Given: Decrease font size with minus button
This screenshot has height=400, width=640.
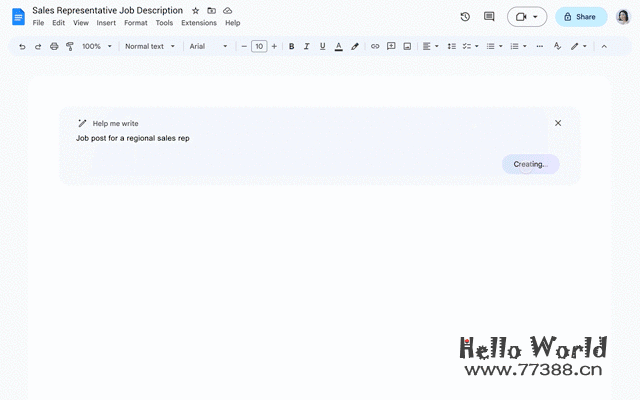Looking at the screenshot, I should click(244, 47).
